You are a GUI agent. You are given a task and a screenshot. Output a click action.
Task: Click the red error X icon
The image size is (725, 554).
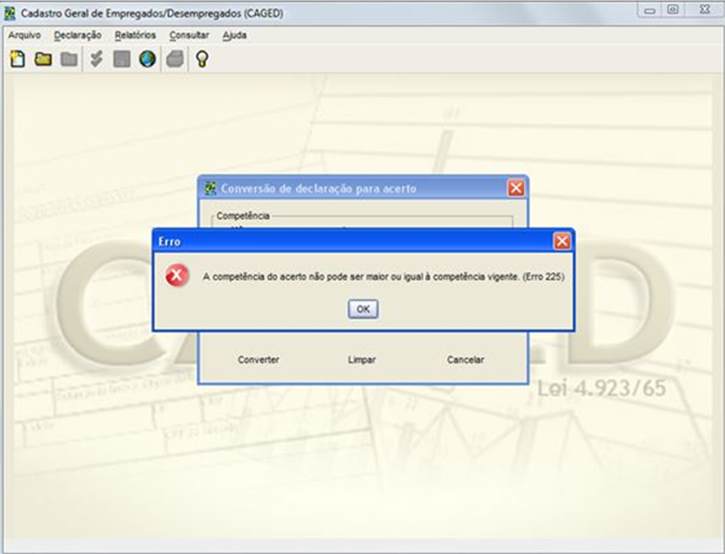pos(177,276)
